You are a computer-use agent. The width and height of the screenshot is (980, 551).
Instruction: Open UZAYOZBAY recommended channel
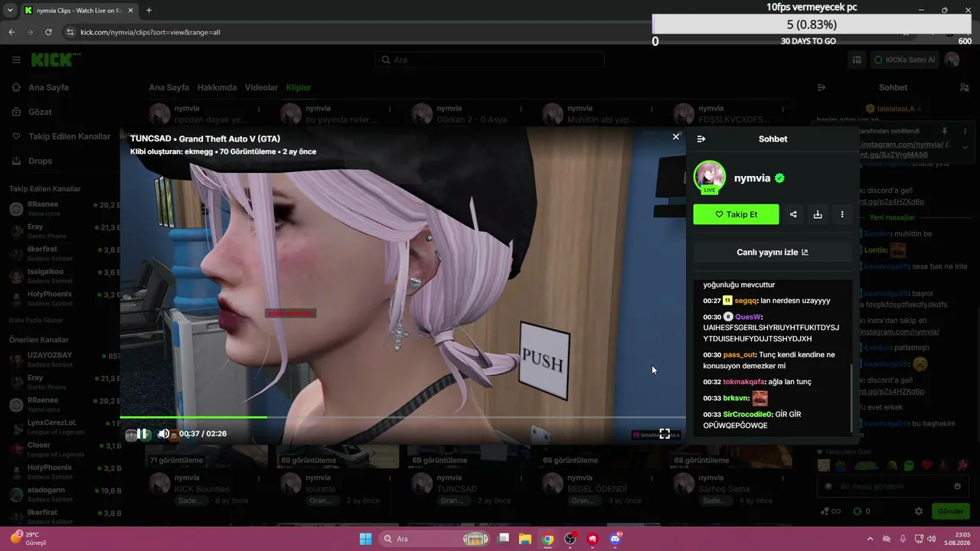click(64, 360)
